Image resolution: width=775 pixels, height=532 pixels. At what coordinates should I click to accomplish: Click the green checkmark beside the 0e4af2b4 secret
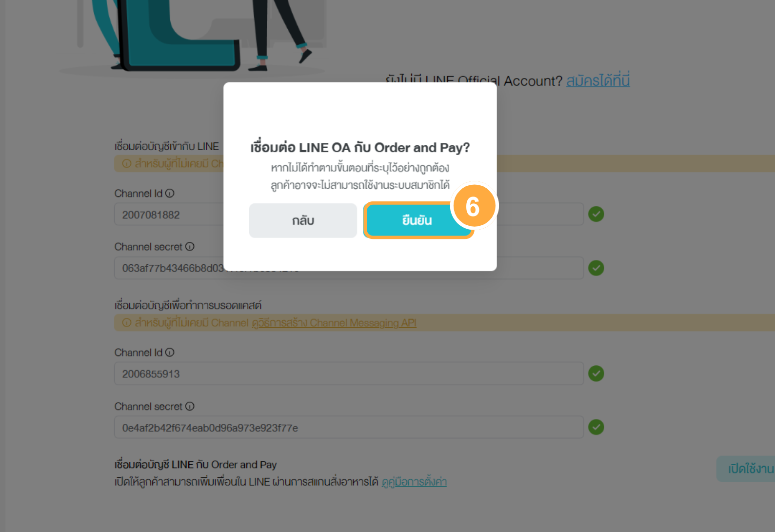click(596, 427)
